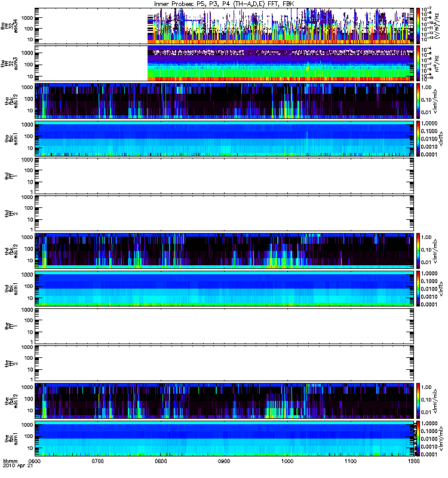This screenshot has width=448, height=478.
Task: Click the 1100 time axis label
Action: click(351, 461)
